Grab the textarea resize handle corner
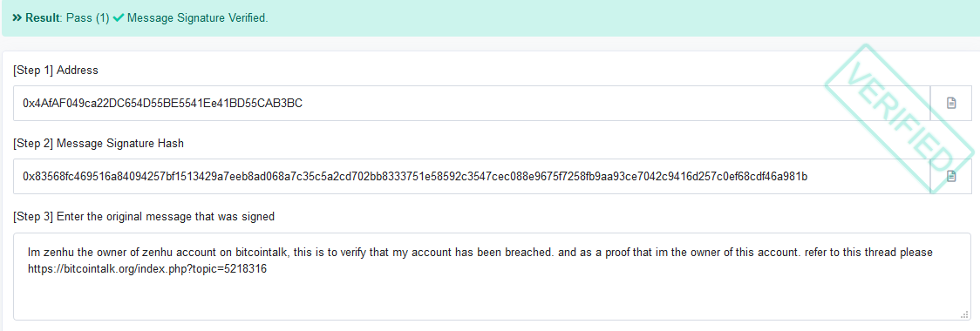 (x=964, y=314)
